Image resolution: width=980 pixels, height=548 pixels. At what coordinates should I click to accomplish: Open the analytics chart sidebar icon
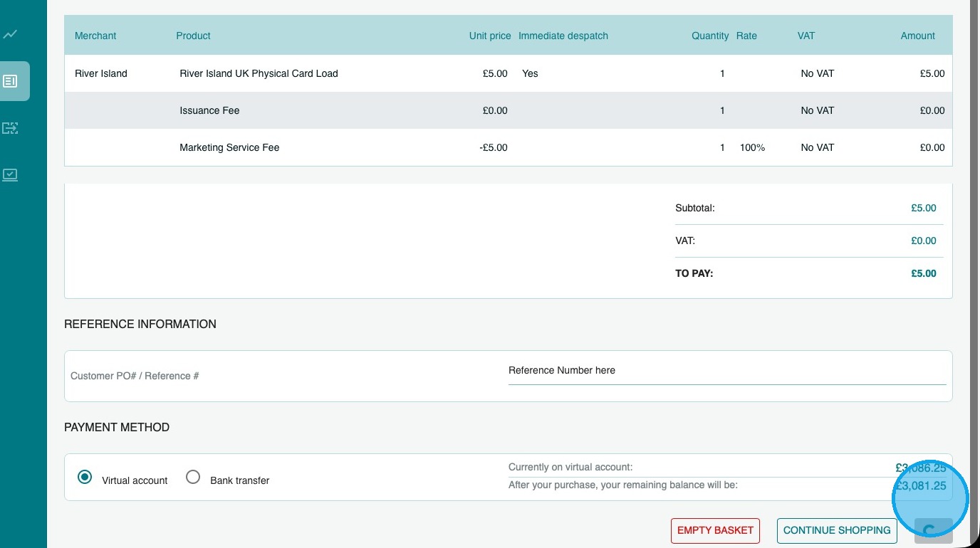10,34
